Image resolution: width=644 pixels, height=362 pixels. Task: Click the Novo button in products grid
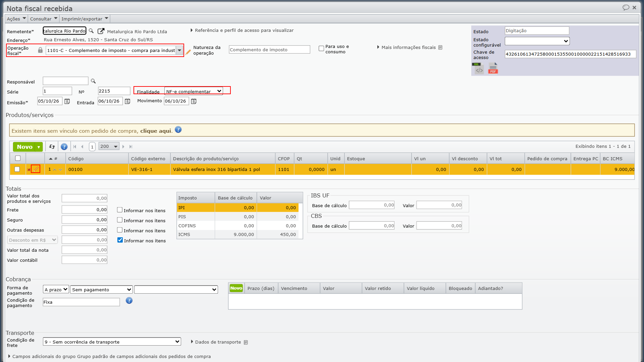coord(24,147)
